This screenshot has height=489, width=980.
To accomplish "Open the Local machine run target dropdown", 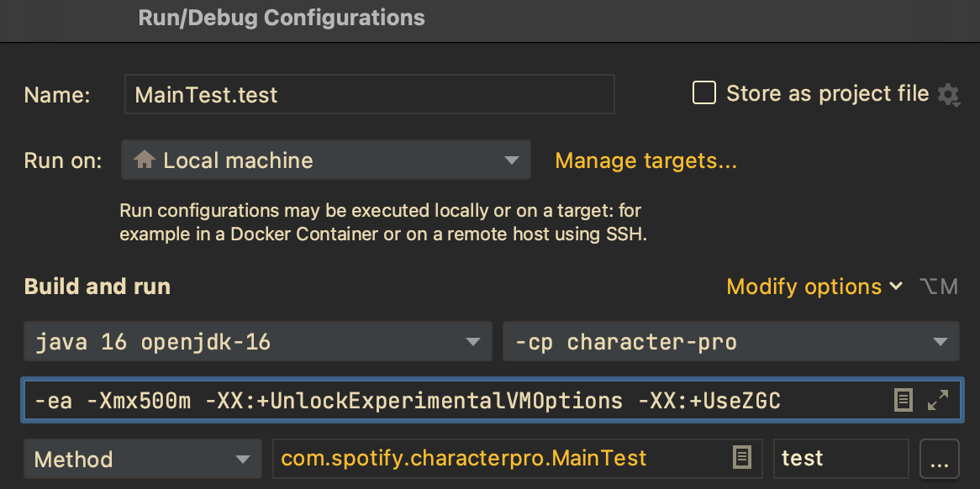I will pos(325,160).
